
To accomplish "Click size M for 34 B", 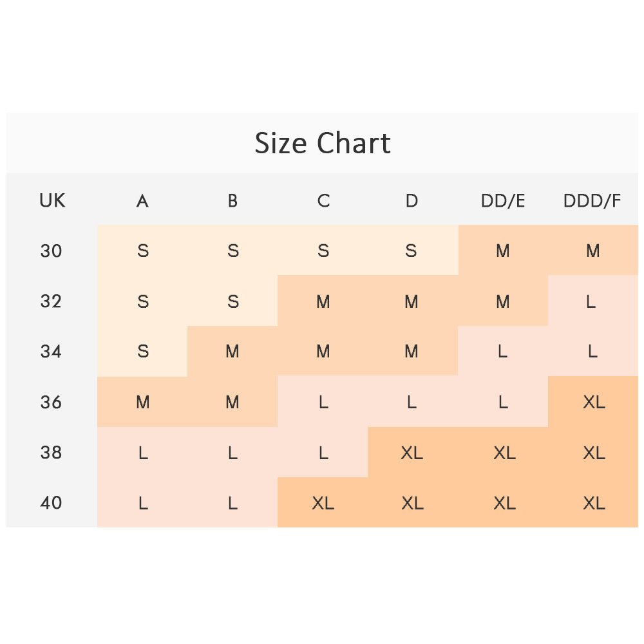I will (232, 351).
